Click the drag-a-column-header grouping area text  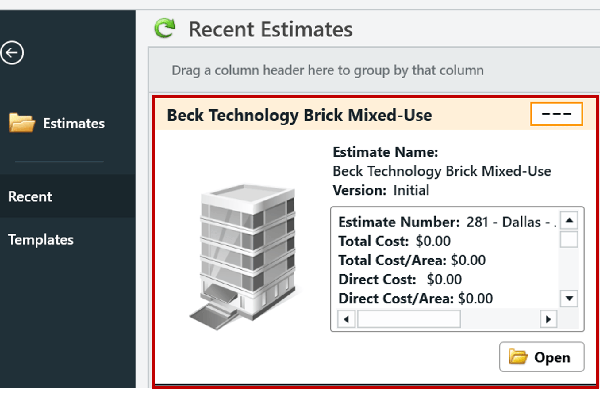(x=328, y=71)
